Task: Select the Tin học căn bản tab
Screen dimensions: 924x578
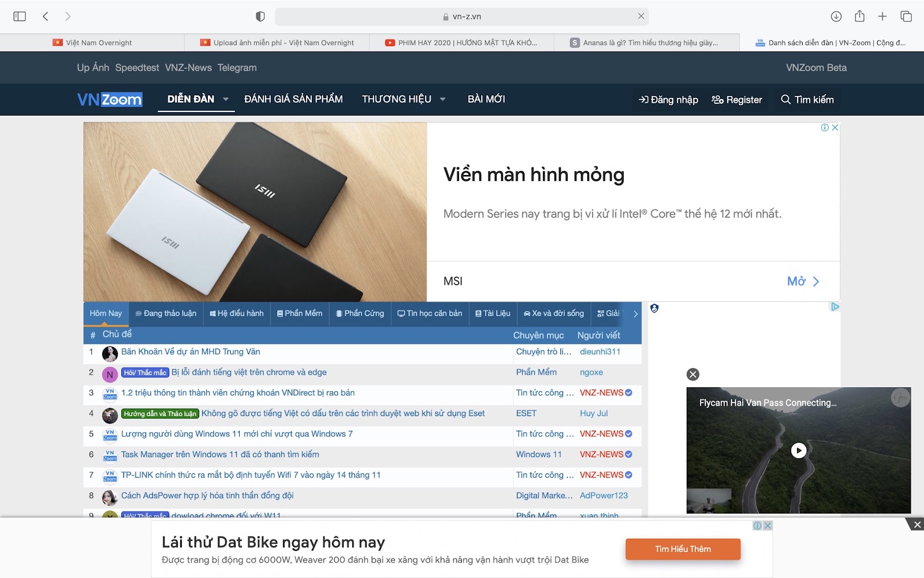Action: [430, 313]
